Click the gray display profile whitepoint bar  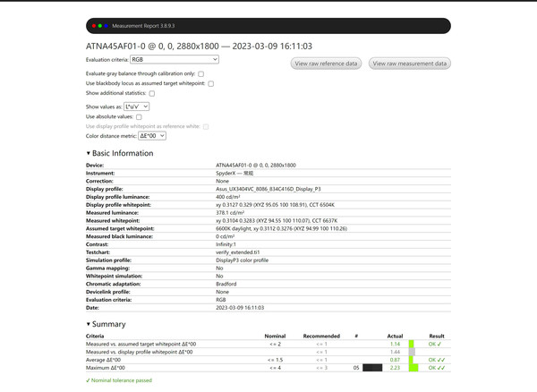[x=412, y=352]
